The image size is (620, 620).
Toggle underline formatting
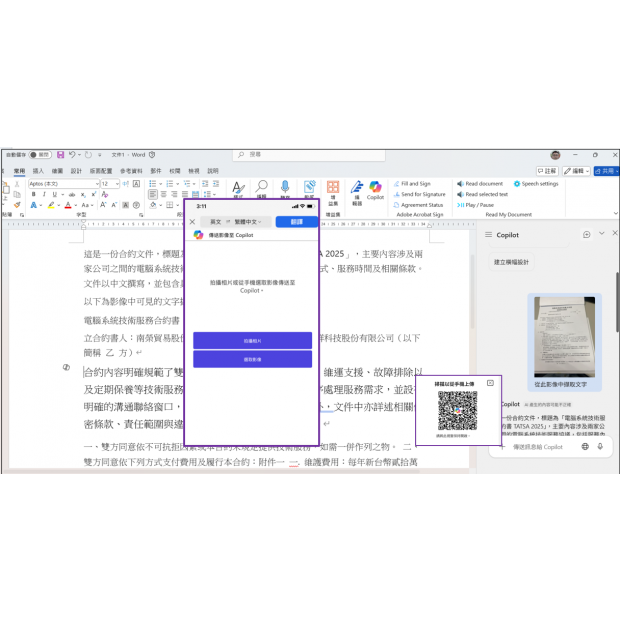click(55, 194)
